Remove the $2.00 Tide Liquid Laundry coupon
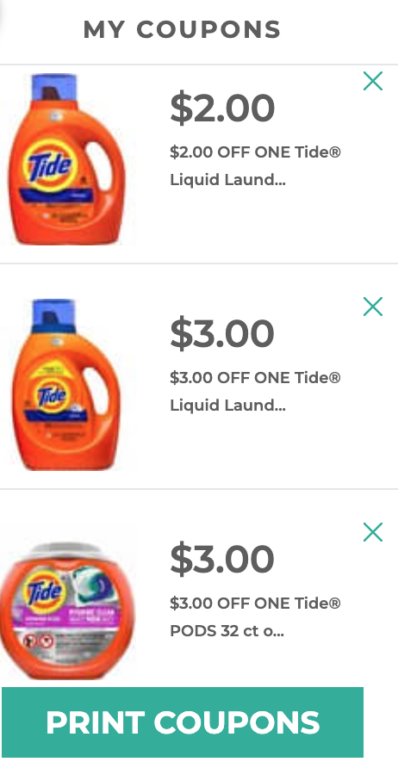 point(373,81)
